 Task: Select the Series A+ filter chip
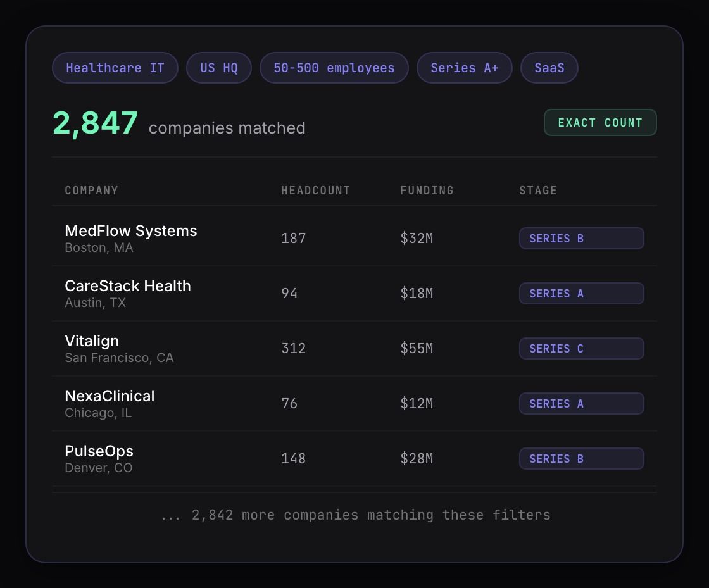tap(465, 68)
